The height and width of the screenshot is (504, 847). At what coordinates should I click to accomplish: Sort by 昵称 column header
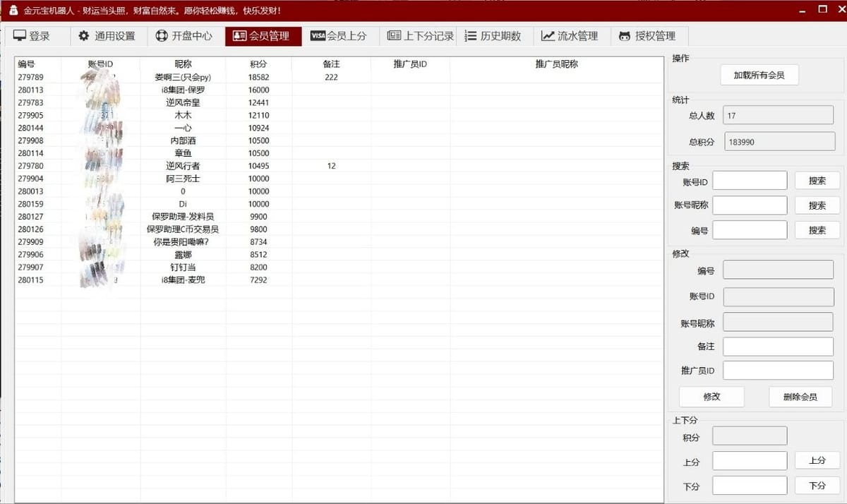[x=183, y=64]
